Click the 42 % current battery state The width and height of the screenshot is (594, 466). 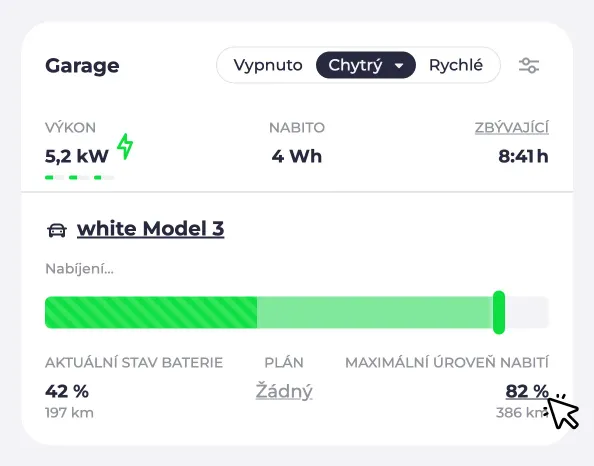67,391
